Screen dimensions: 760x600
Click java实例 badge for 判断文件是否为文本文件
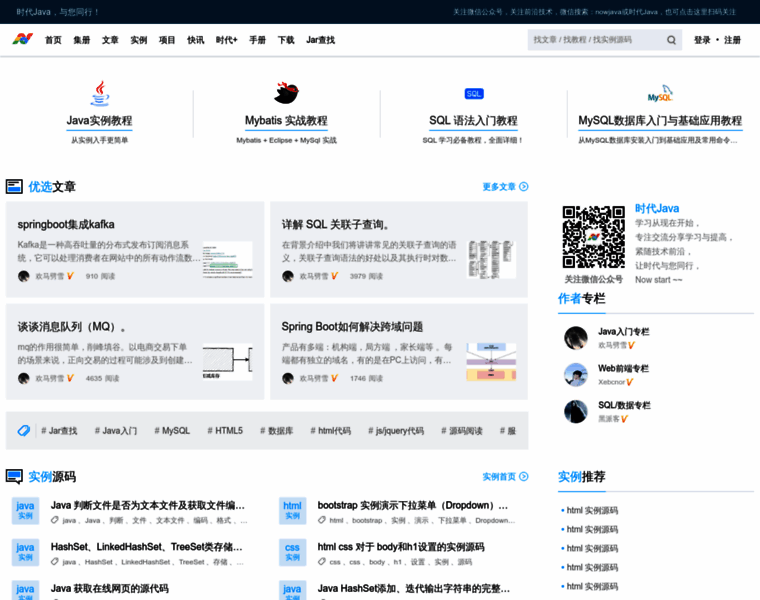(25, 511)
